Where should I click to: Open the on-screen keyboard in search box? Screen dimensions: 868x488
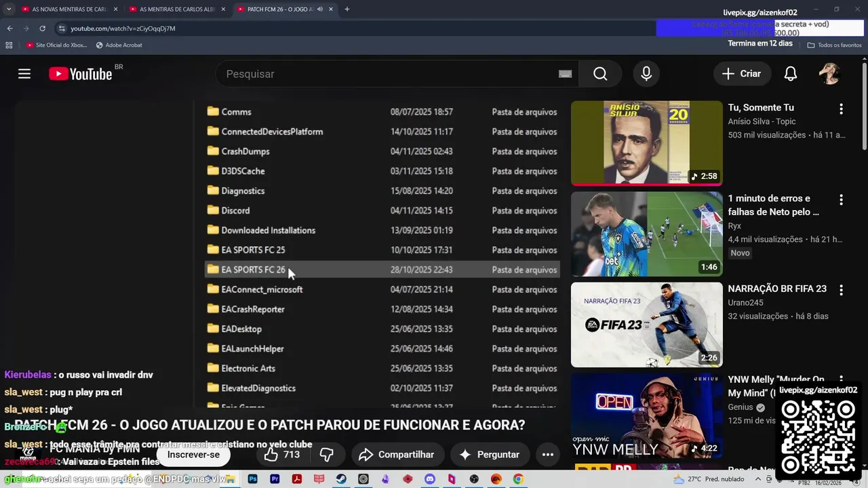tap(565, 74)
